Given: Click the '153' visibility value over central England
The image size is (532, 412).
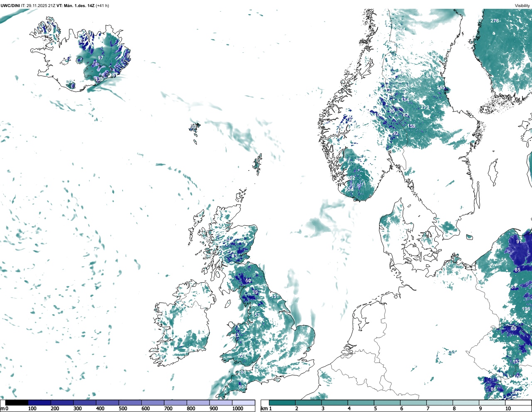Looking at the screenshot, I should (256, 315).
